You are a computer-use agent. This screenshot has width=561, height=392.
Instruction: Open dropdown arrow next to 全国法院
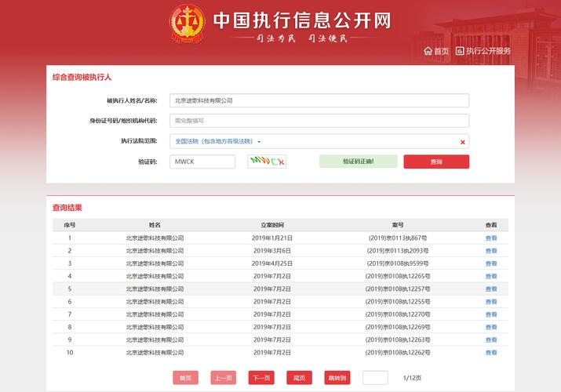259,142
